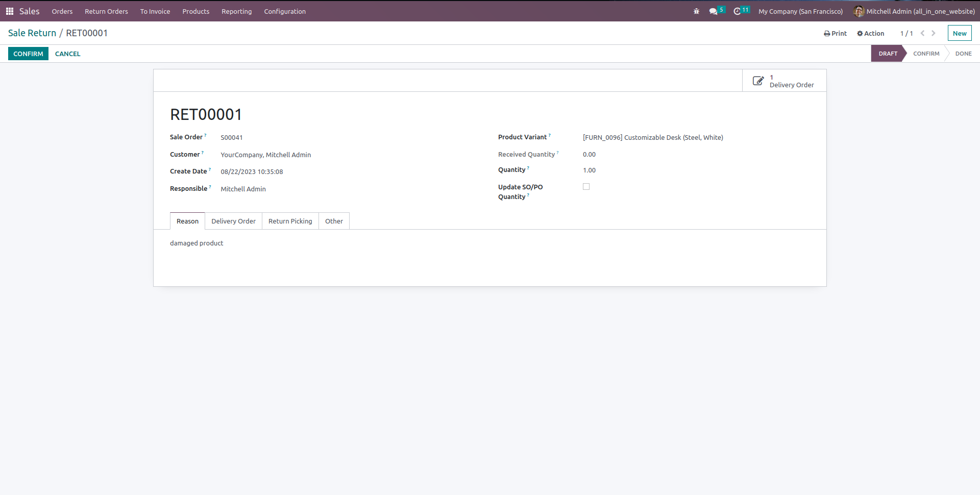980x495 pixels.
Task: Expand the Reporting menu
Action: (237, 11)
